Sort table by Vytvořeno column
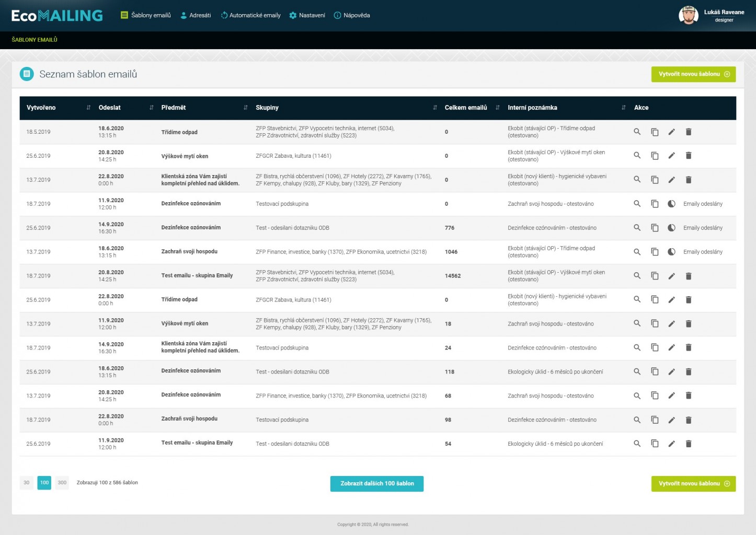The width and height of the screenshot is (756, 535). tap(88, 108)
